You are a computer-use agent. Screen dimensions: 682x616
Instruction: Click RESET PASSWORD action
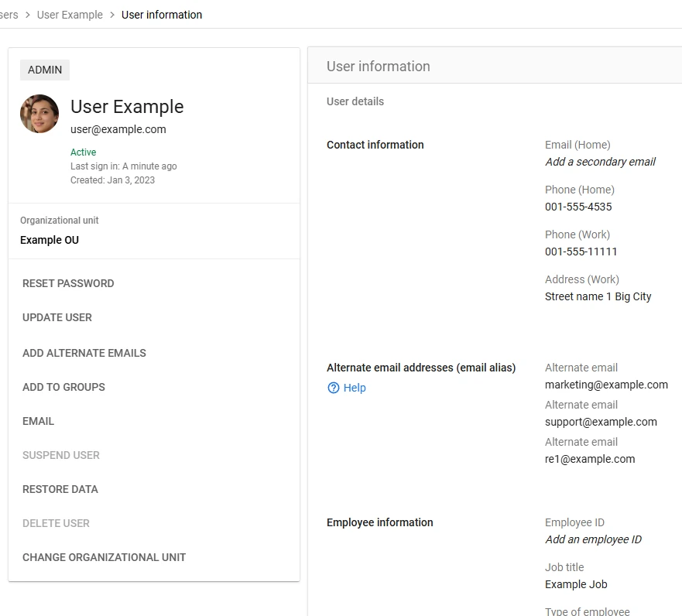[68, 283]
